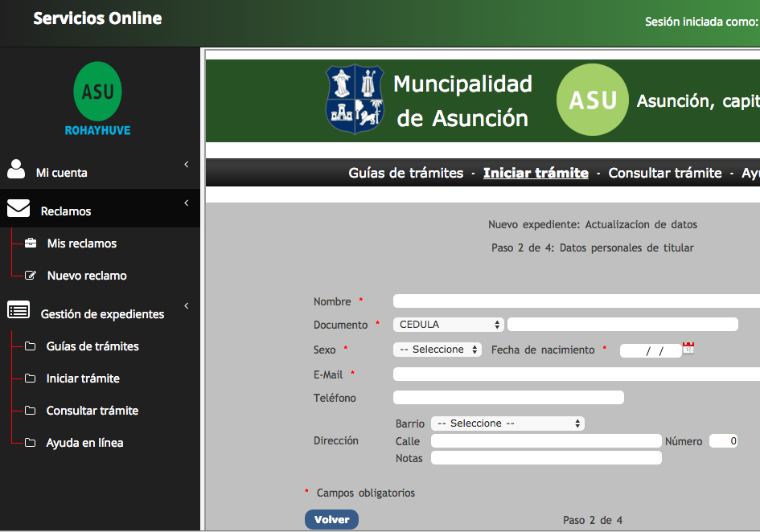Screen dimensions: 760x532
Task: Click the Reclamos envelope icon
Action: coord(18,209)
